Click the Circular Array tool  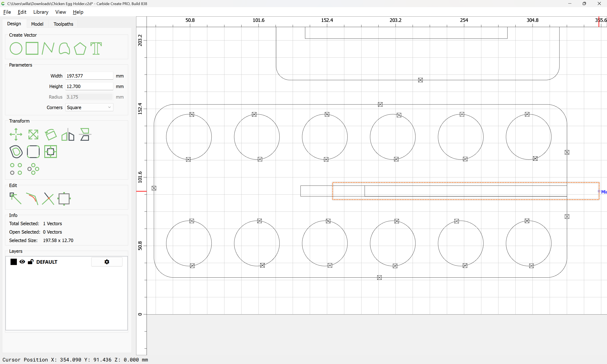click(33, 169)
